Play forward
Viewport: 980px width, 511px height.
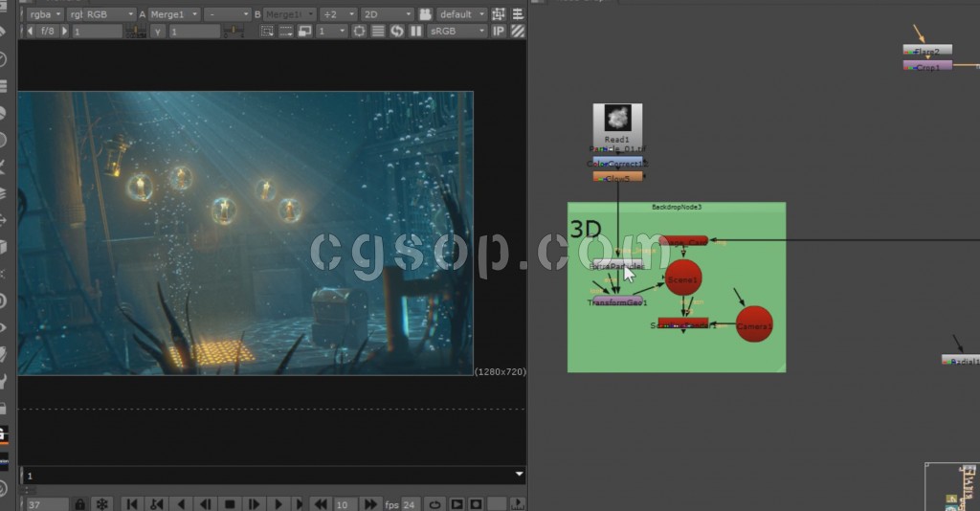pyautogui.click(x=278, y=504)
